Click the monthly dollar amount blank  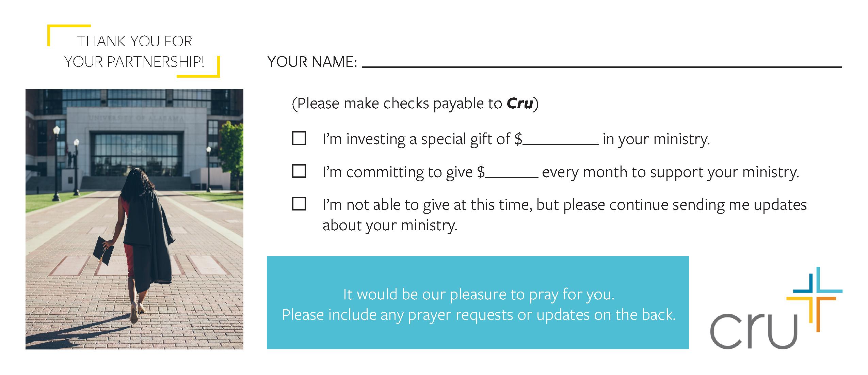pos(512,172)
